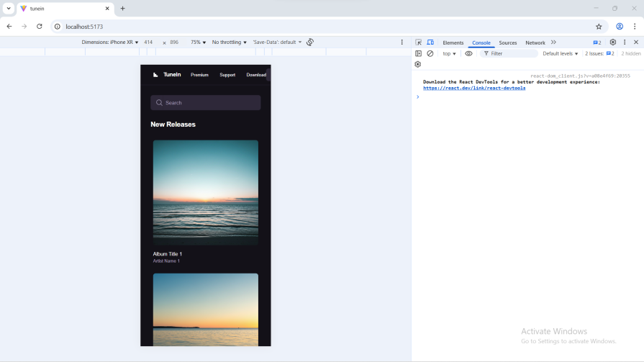Open the No throttling dropdown

coord(229,42)
